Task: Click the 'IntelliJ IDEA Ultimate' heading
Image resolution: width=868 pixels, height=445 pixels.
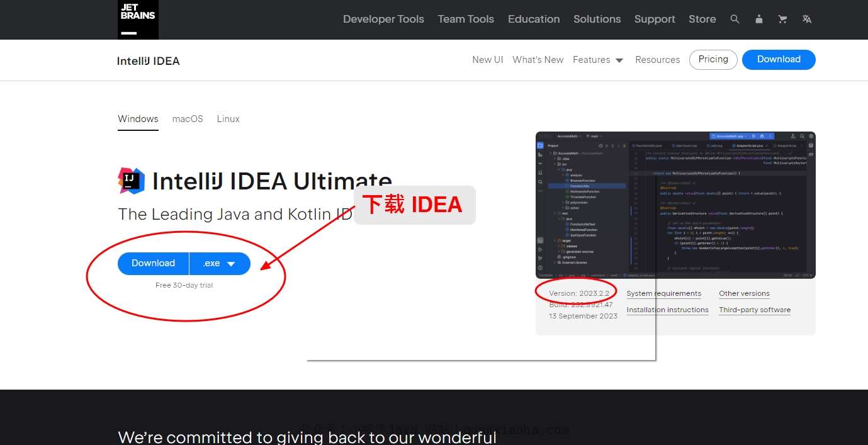Action: point(272,181)
